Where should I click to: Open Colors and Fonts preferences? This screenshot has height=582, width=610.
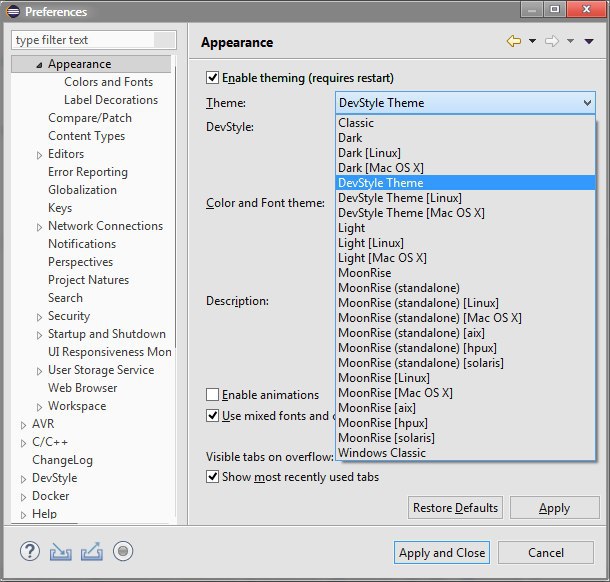click(x=109, y=82)
